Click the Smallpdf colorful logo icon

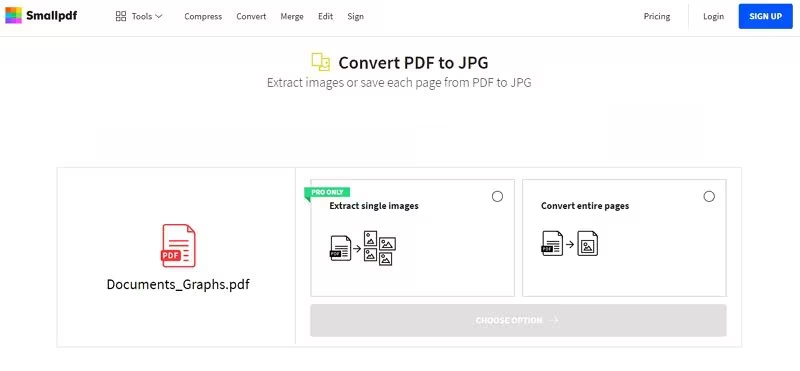point(13,15)
